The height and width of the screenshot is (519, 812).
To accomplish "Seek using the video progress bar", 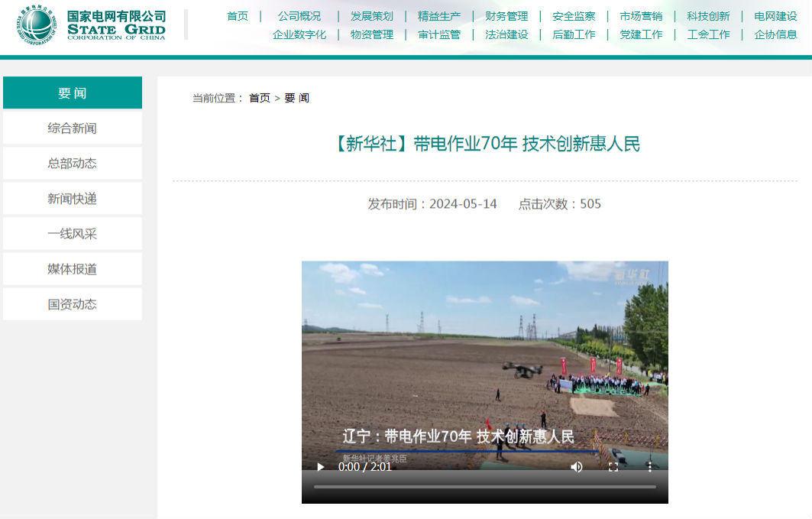I will click(484, 487).
